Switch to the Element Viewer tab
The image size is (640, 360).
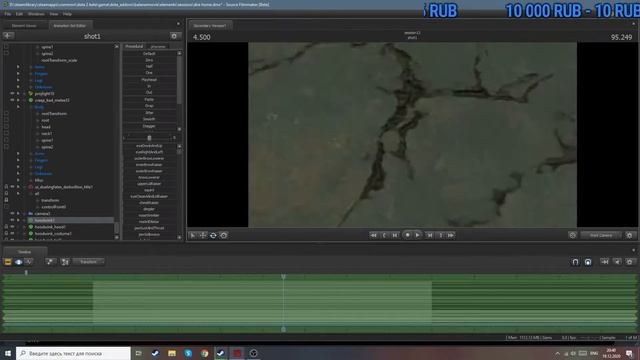[24, 25]
